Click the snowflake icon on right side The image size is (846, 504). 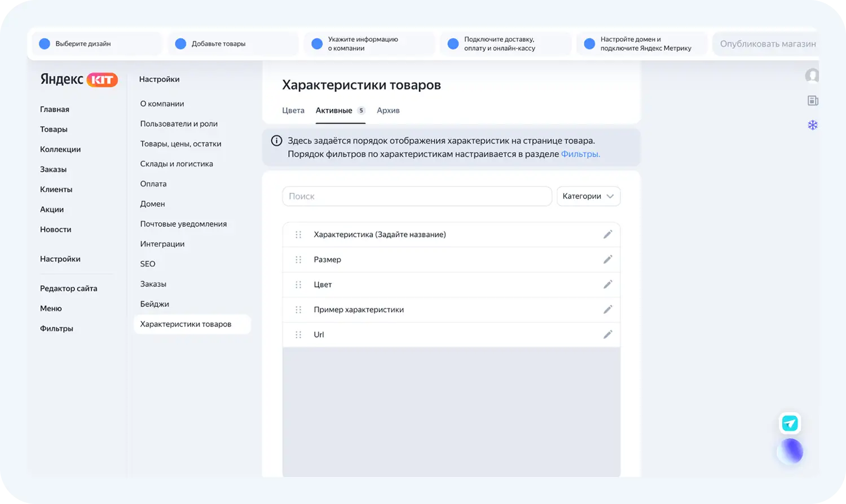[x=812, y=125]
